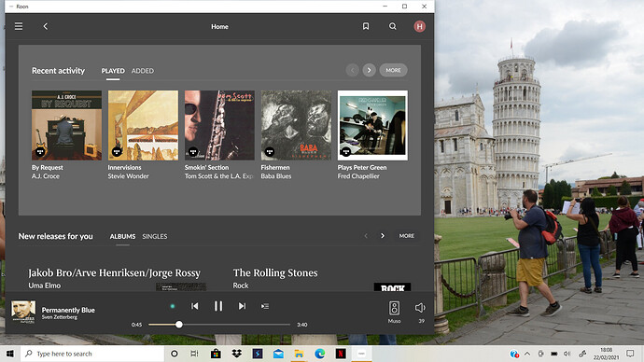Open the Smokin' Section album cover
This screenshot has height=362, width=644.
coord(219,125)
